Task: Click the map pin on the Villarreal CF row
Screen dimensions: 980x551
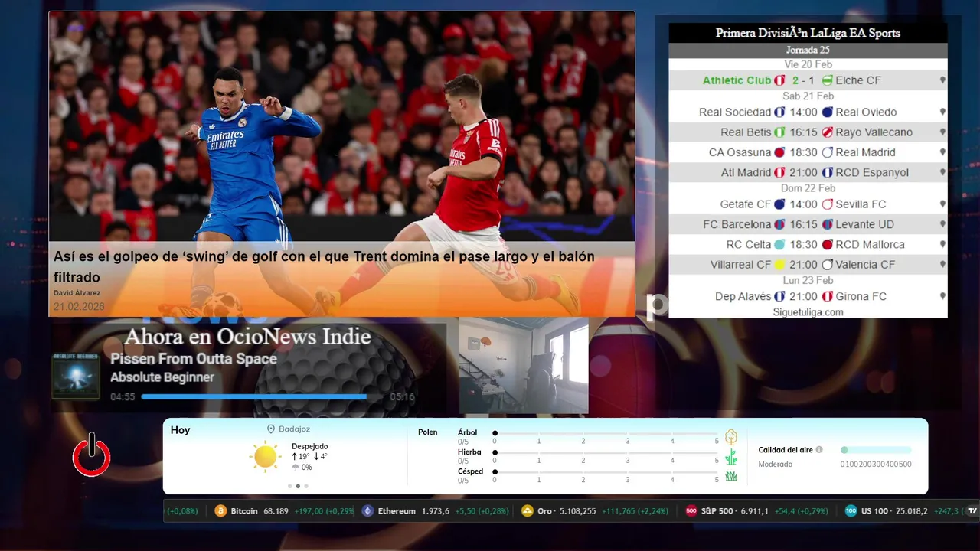Action: coord(942,265)
